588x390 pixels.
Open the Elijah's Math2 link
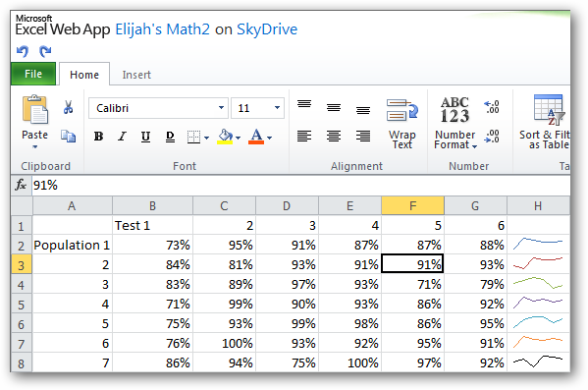pyautogui.click(x=162, y=29)
